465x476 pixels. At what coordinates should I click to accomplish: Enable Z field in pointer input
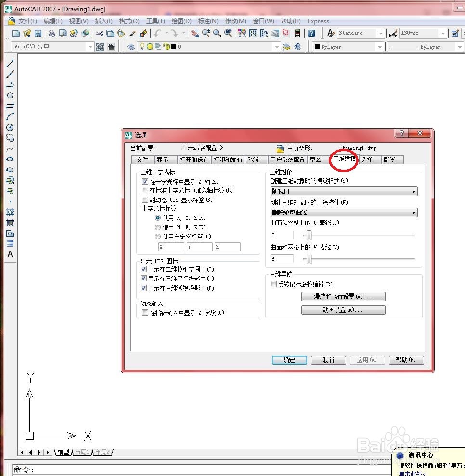pyautogui.click(x=145, y=312)
